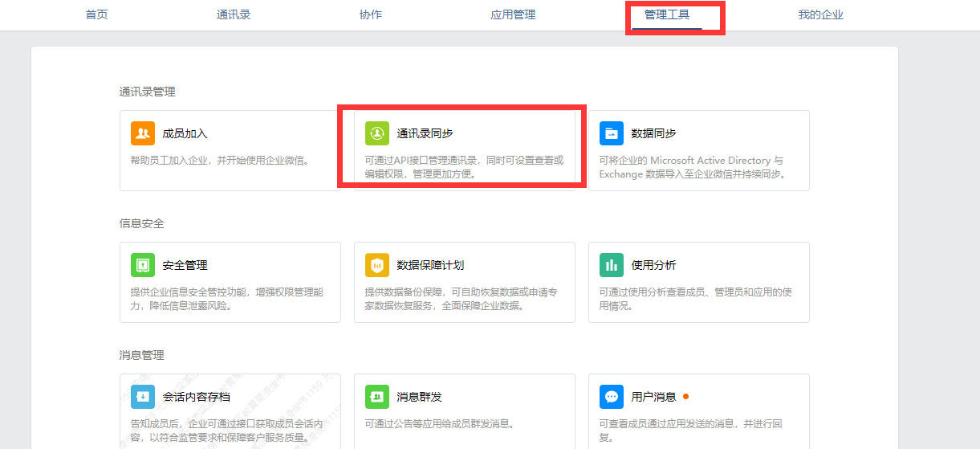Click the green 使用分析 bar chart icon
The height and width of the screenshot is (449, 980).
(x=612, y=265)
